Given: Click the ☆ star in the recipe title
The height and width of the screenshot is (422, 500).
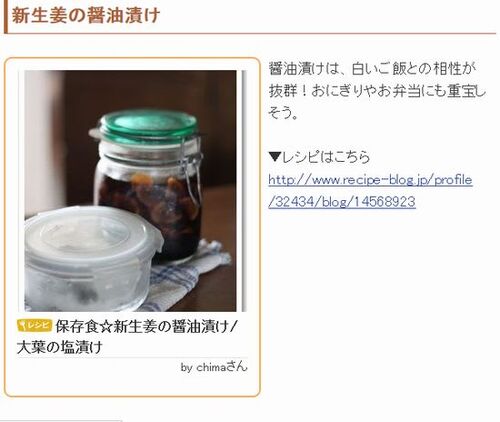Looking at the screenshot, I should pos(106,327).
